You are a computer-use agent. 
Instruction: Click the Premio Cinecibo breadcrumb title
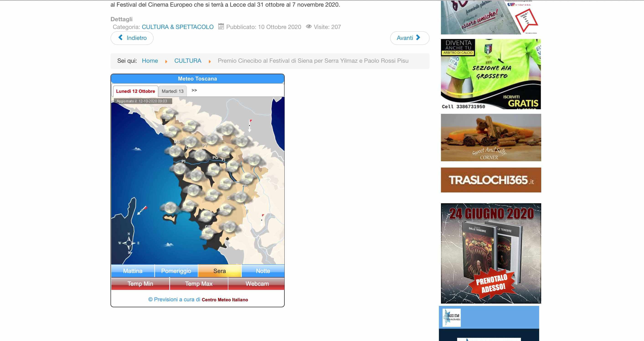313,61
